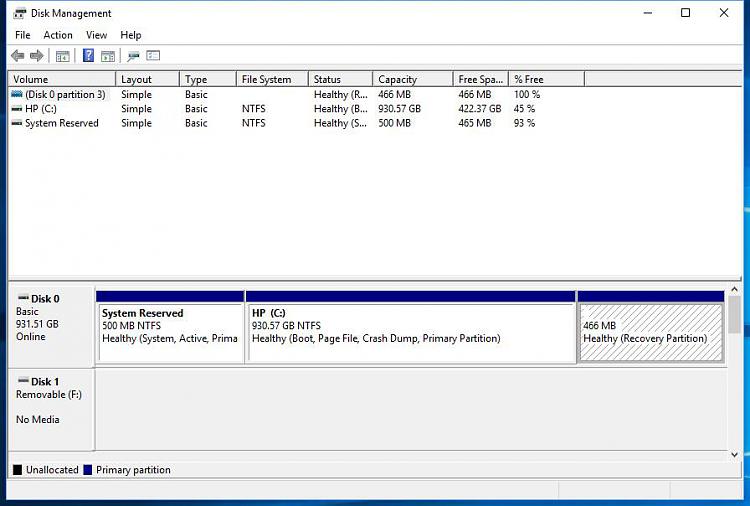The width and height of the screenshot is (750, 506).
Task: Click Show/Hide Action Pane toolbar icon
Action: click(x=108, y=56)
